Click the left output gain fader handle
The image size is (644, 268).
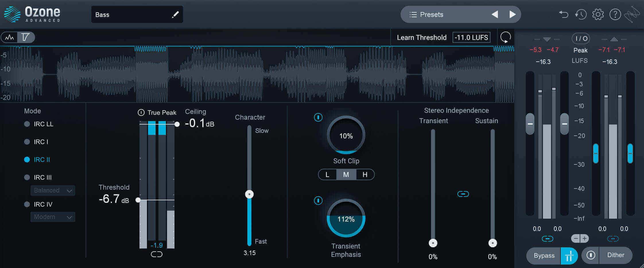596,154
